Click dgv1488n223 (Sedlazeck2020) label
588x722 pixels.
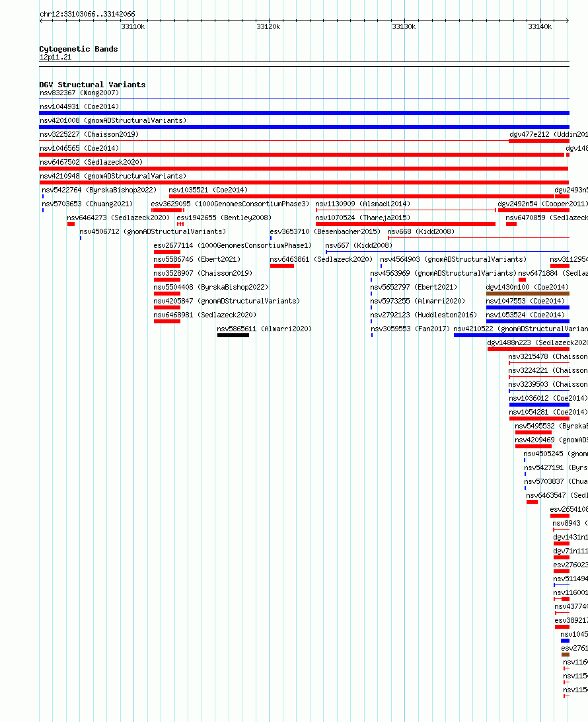point(537,342)
